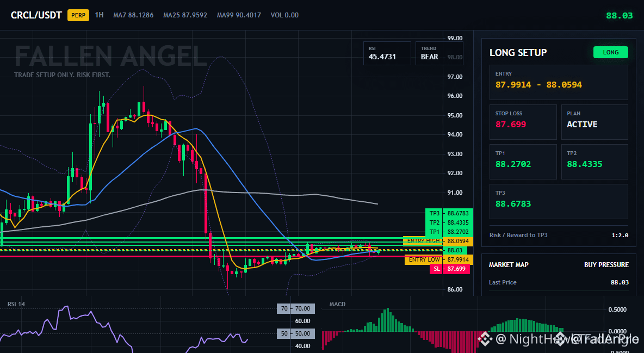Click the 1:2.0 risk reward value
The height and width of the screenshot is (353, 644).
(x=620, y=236)
